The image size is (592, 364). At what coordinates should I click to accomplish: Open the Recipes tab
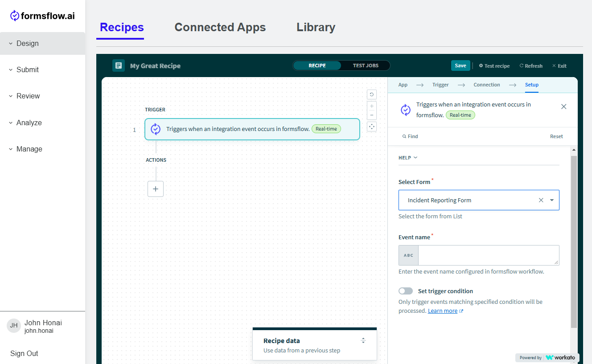pyautogui.click(x=122, y=27)
